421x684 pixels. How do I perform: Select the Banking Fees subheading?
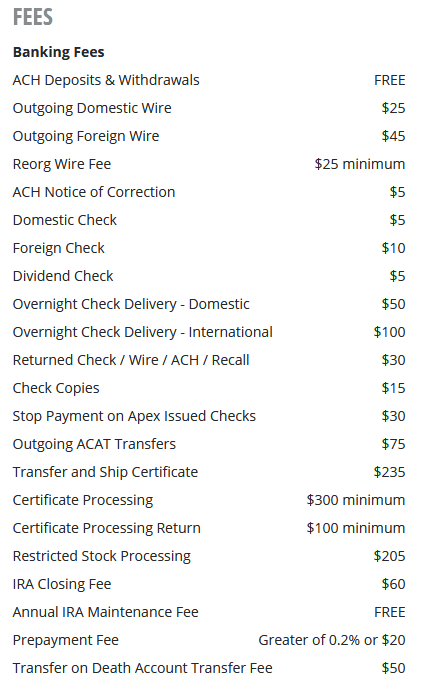pos(58,52)
